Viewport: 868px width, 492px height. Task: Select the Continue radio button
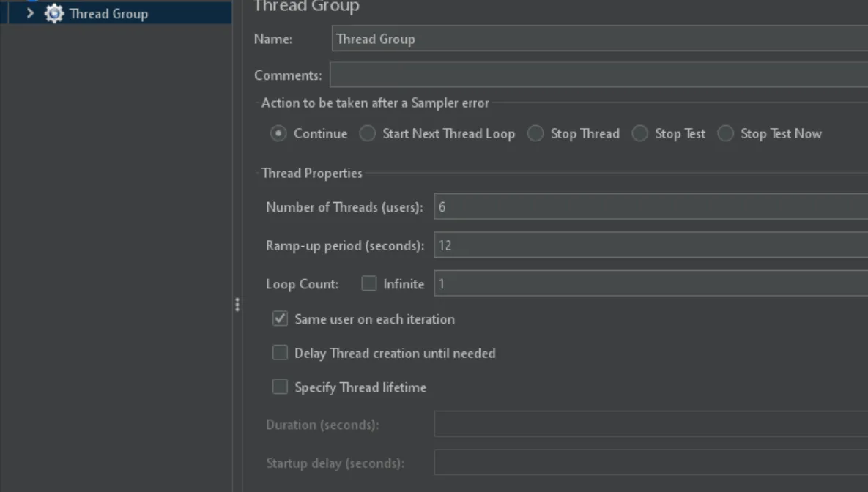pyautogui.click(x=278, y=133)
